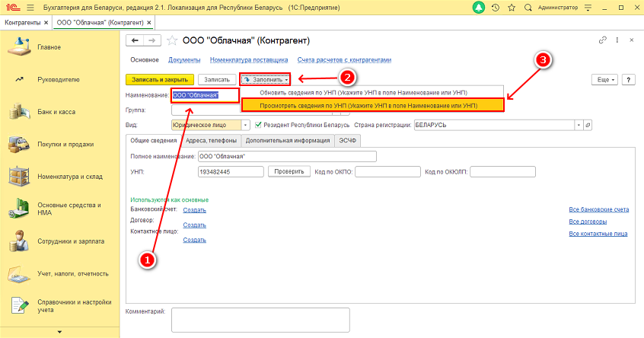Go back with the left arrow button
This screenshot has height=338, width=644.
[135, 40]
